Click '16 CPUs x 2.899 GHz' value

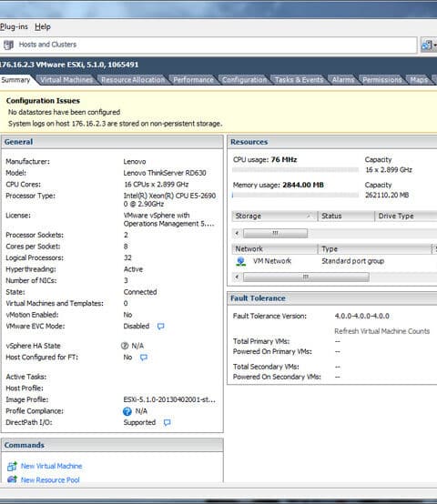[157, 185]
